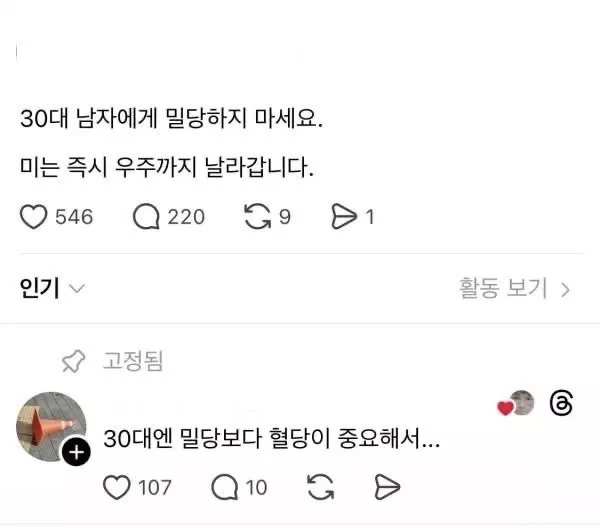Like the pinned reply with 107 likes

(x=118, y=487)
